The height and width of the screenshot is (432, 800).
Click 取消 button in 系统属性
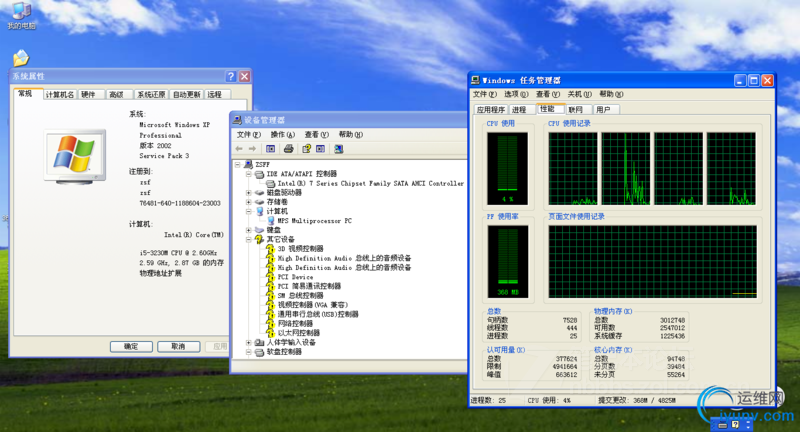point(178,347)
